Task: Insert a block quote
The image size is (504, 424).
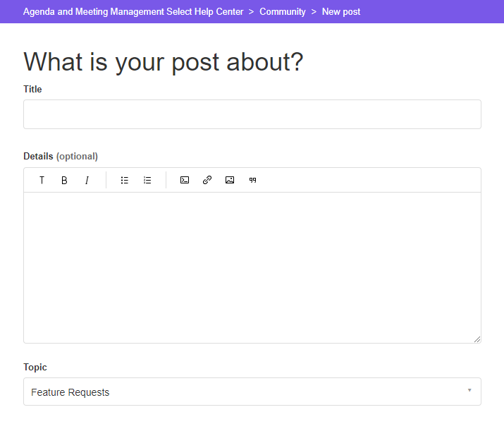Action: point(252,180)
